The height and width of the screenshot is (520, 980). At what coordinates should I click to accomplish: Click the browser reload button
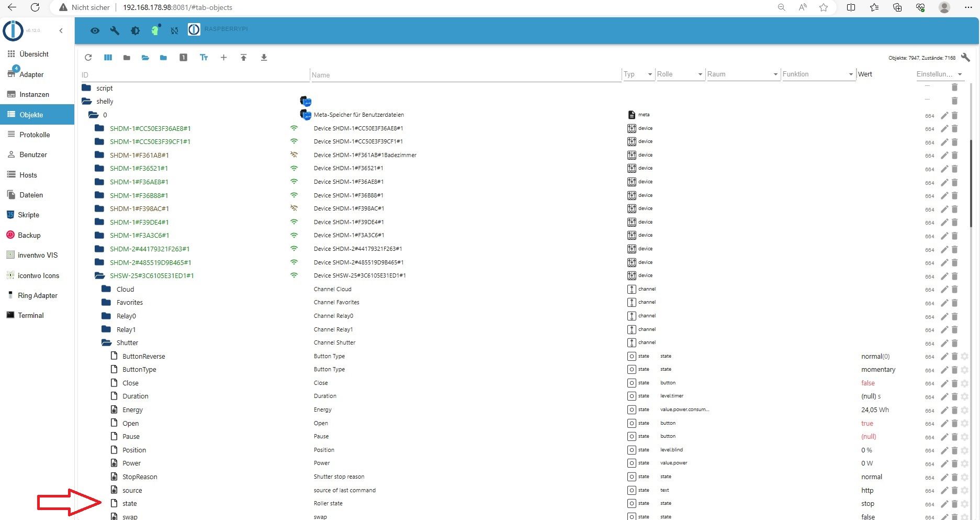pos(35,7)
